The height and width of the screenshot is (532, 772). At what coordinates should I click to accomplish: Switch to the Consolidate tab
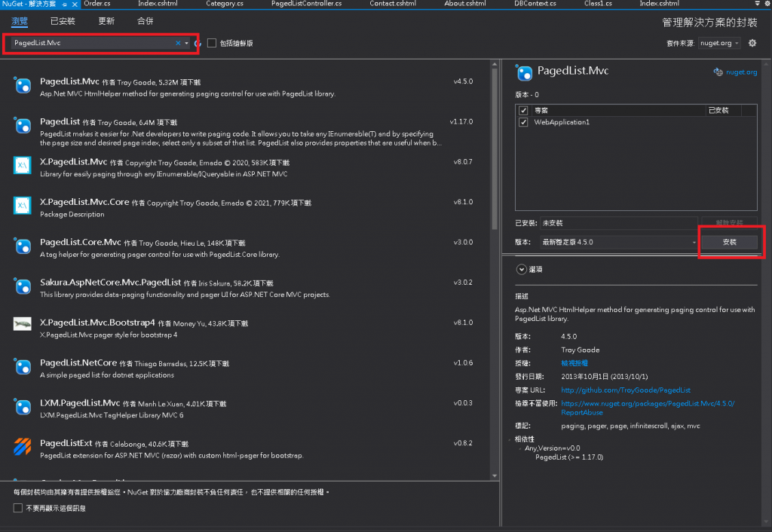146,21
